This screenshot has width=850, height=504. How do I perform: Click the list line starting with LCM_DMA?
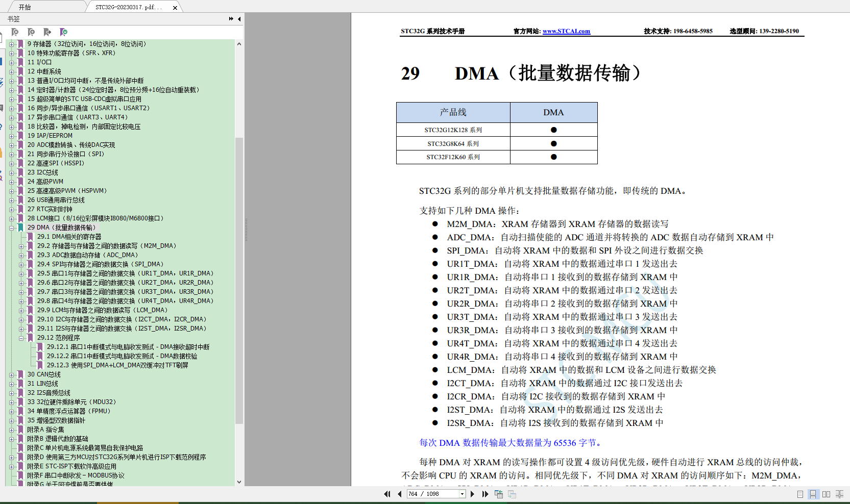coord(581,370)
